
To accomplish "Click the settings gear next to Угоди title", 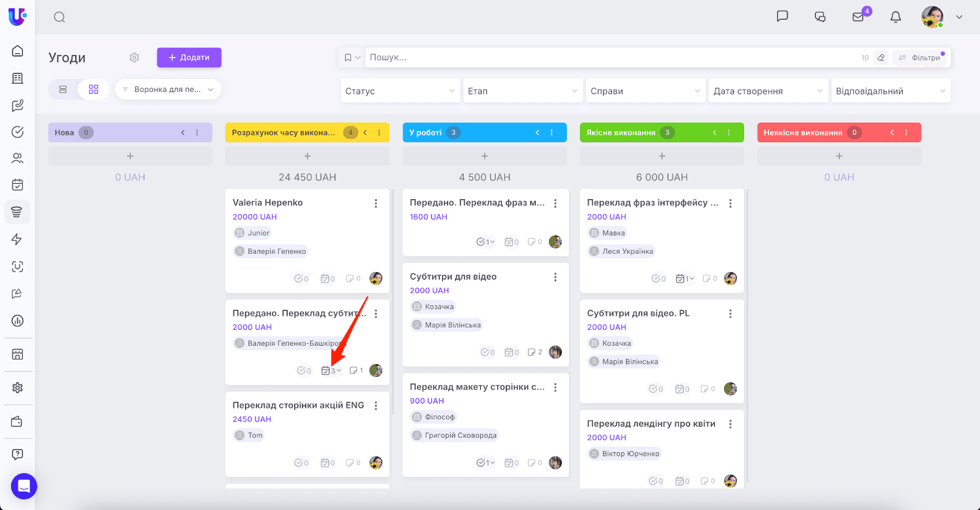I will tap(134, 58).
